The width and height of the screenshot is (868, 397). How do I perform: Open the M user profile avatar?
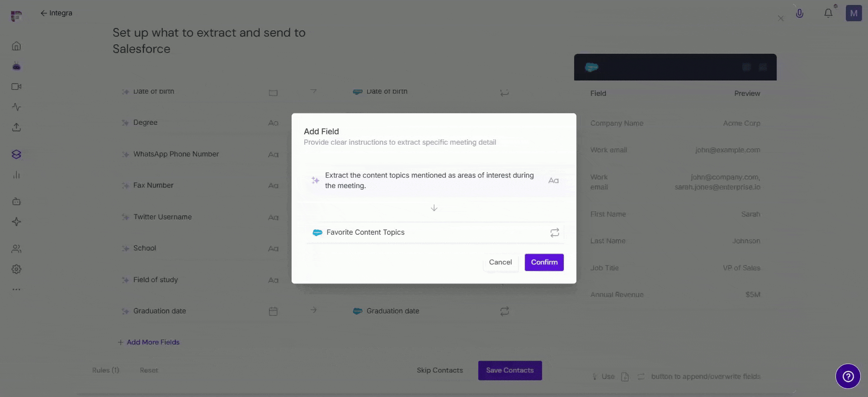click(x=854, y=13)
